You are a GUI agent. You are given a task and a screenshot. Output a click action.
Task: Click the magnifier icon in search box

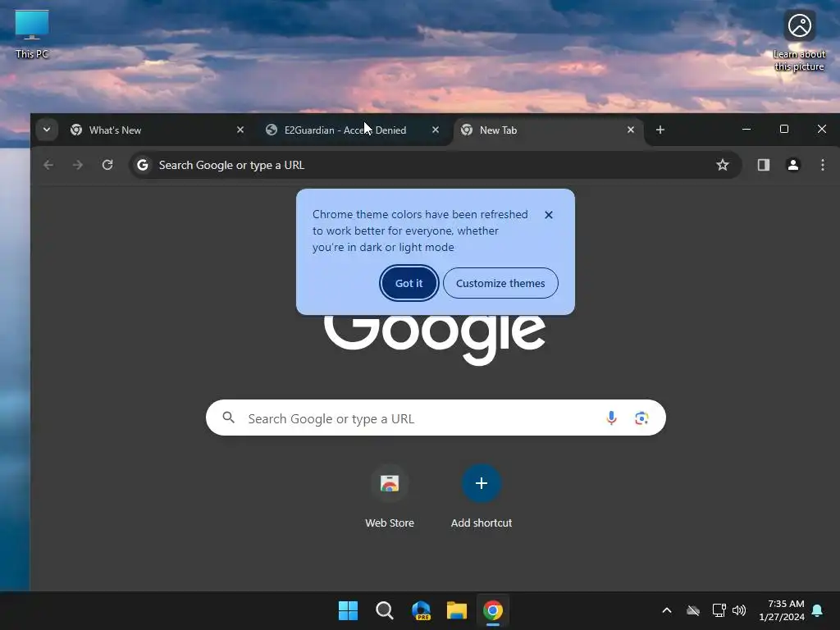pos(229,418)
